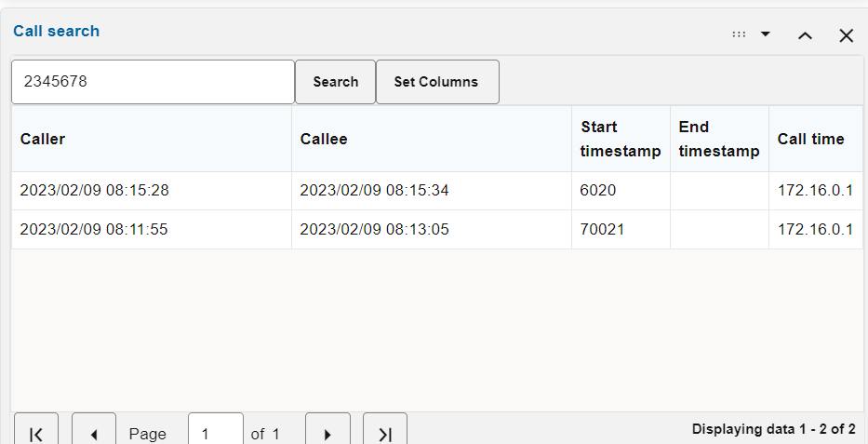Click the End timestamp column header
The image size is (868, 444).
pos(718,139)
